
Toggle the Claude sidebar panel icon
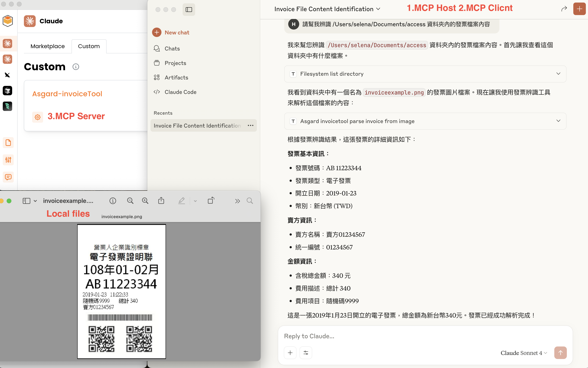tap(189, 10)
